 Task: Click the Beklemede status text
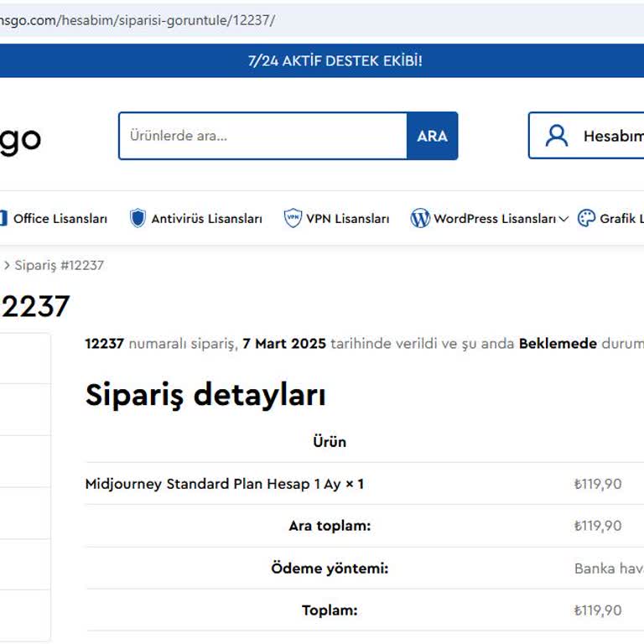coord(558,343)
